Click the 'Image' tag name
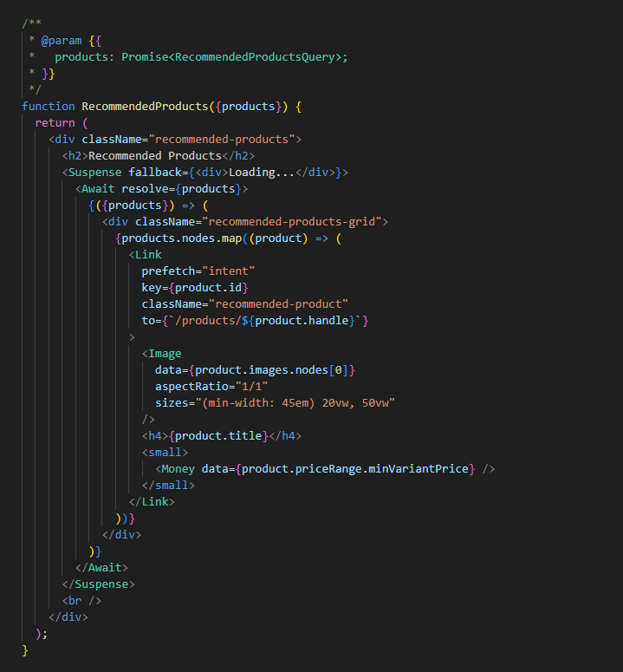The height and width of the screenshot is (672, 623). tap(165, 354)
